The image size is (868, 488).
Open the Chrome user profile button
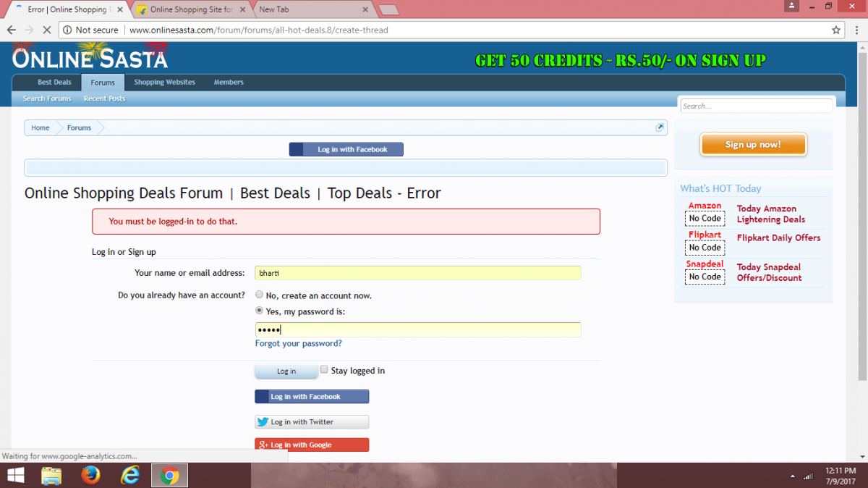(792, 6)
